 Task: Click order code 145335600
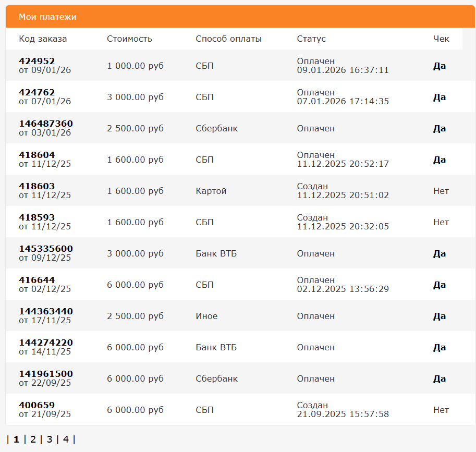[46, 249]
